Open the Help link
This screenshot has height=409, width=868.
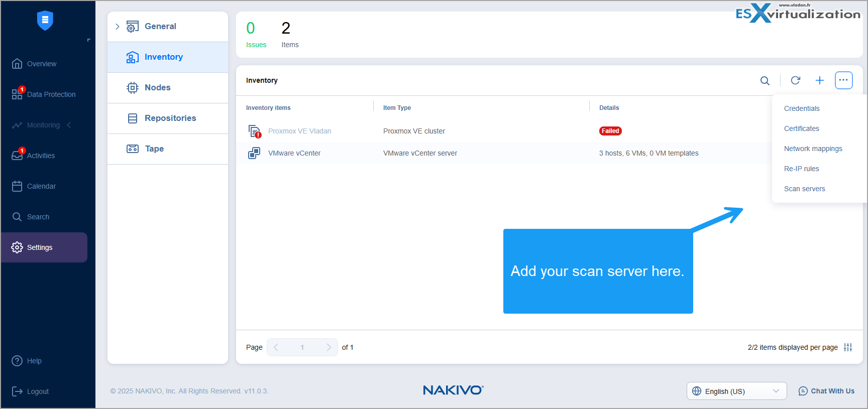click(x=34, y=361)
